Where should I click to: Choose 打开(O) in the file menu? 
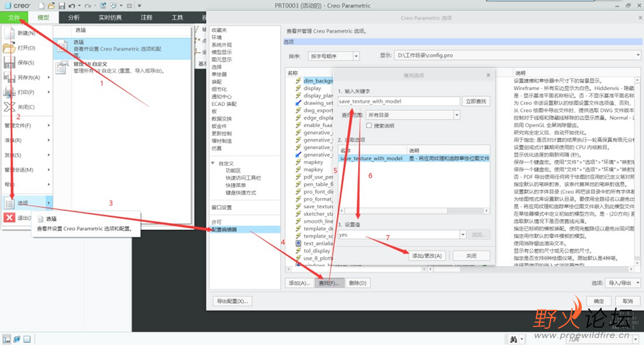coord(27,48)
